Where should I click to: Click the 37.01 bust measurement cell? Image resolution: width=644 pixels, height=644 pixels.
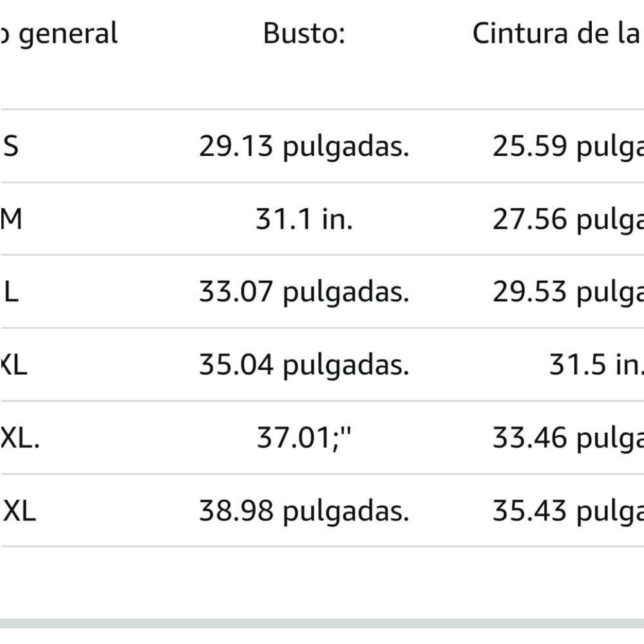(304, 437)
